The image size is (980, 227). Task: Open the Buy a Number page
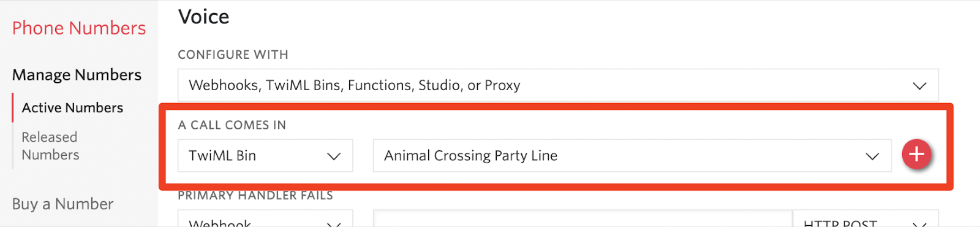(x=62, y=204)
